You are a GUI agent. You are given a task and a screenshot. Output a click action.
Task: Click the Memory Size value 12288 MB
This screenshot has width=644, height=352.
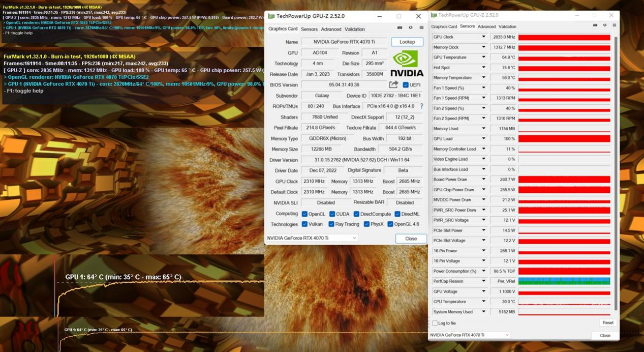[x=321, y=149]
